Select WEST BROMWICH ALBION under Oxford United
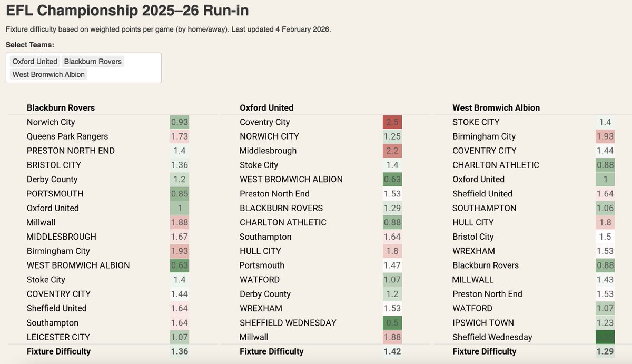Viewport: 632px width, 364px height. [x=291, y=180]
